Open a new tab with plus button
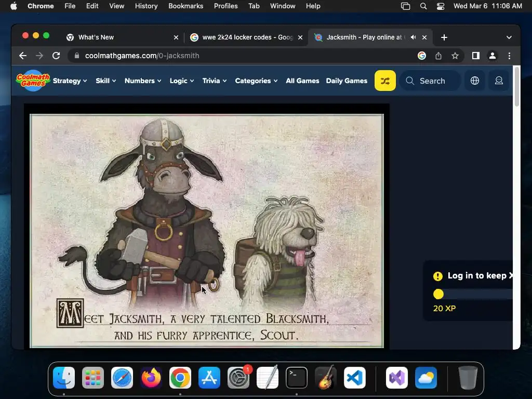The height and width of the screenshot is (399, 532). coord(444,37)
